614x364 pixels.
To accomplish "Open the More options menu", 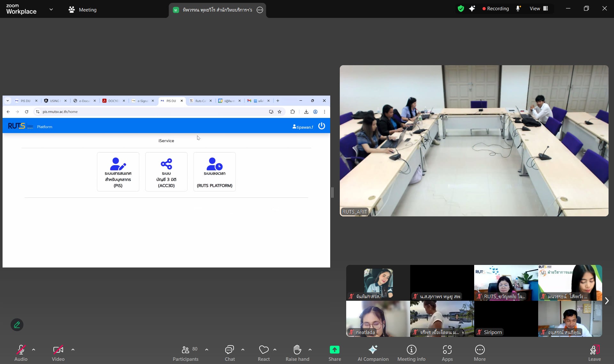I will (480, 350).
